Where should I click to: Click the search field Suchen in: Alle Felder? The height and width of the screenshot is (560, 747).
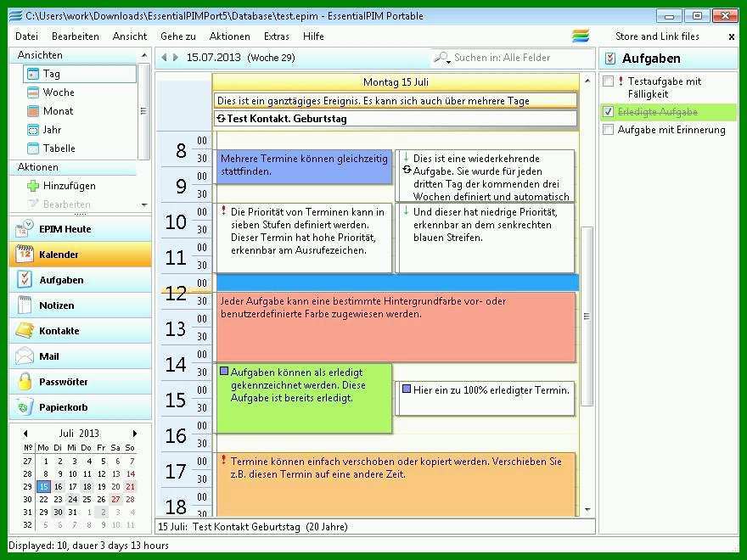[x=512, y=58]
